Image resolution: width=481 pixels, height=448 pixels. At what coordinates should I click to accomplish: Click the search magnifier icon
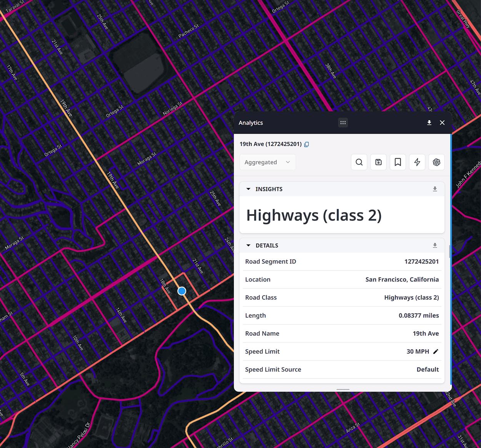(x=359, y=162)
